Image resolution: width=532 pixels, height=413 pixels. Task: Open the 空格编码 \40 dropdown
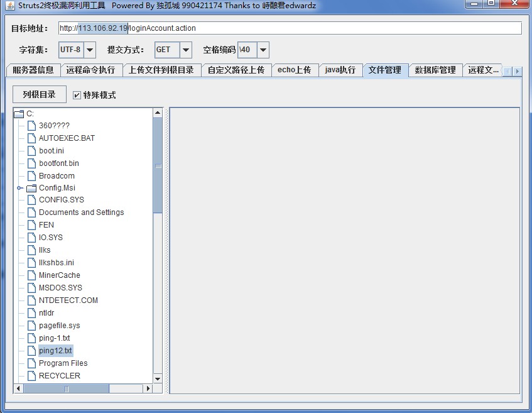(263, 50)
